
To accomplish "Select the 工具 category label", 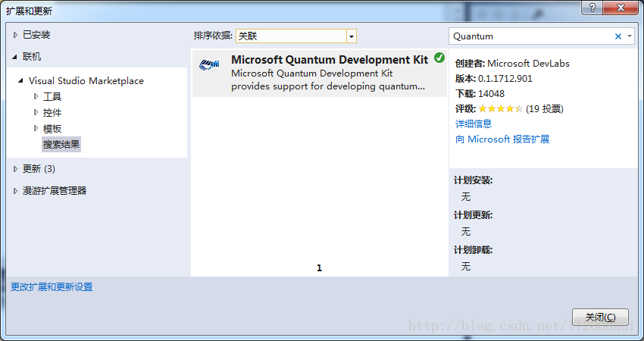I will [x=52, y=96].
